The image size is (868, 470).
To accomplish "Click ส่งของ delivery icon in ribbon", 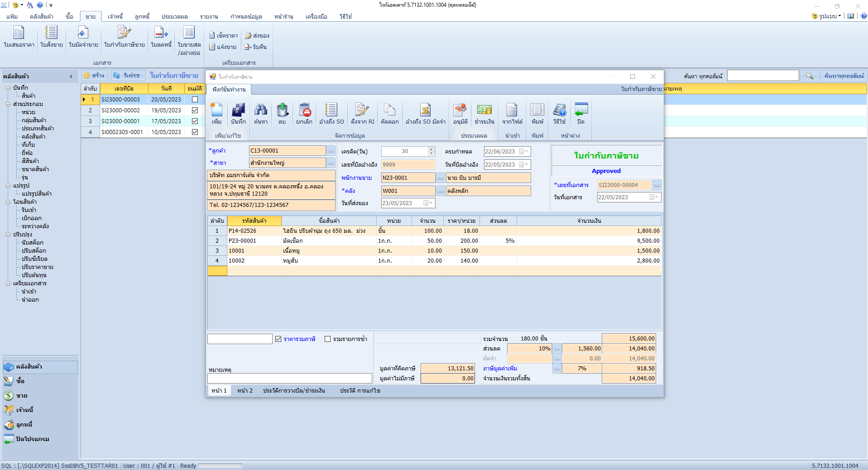I will coord(257,35).
